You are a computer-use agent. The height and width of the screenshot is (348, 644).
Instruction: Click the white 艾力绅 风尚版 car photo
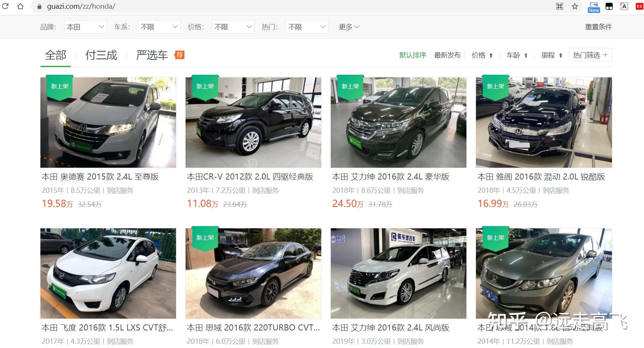tap(399, 273)
